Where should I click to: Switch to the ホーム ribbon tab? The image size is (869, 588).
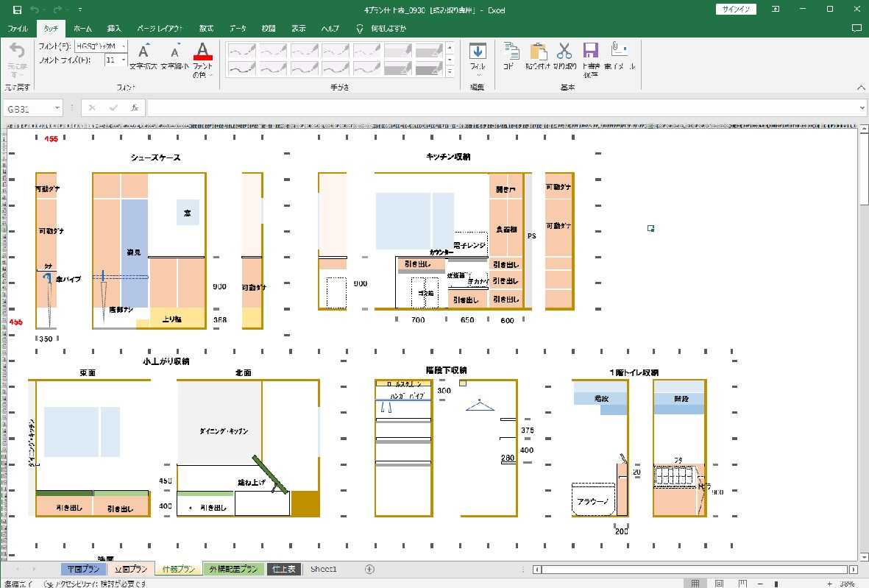coord(82,28)
